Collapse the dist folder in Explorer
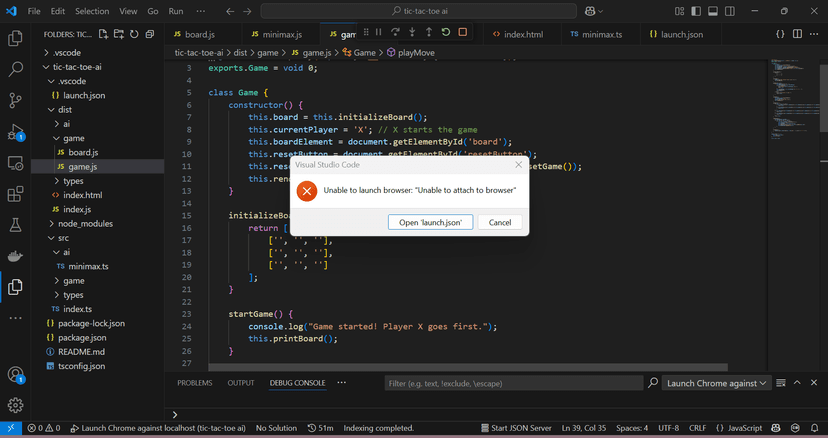Viewport: 828px width, 438px height. pyautogui.click(x=64, y=110)
